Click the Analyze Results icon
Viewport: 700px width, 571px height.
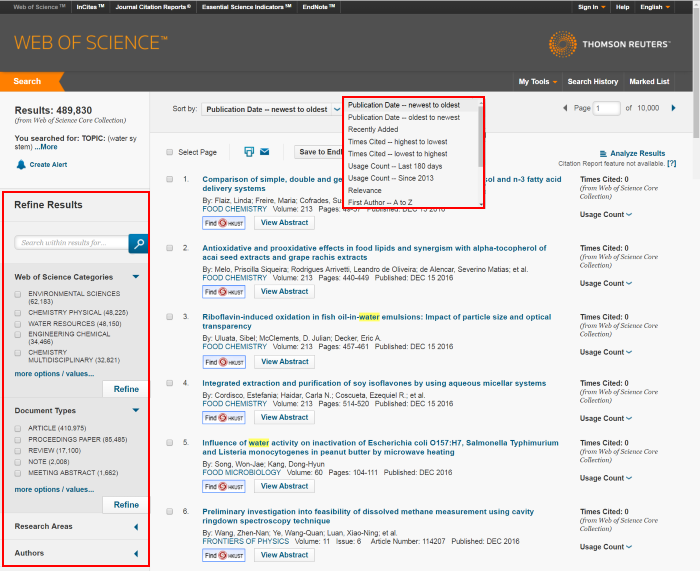coord(603,154)
